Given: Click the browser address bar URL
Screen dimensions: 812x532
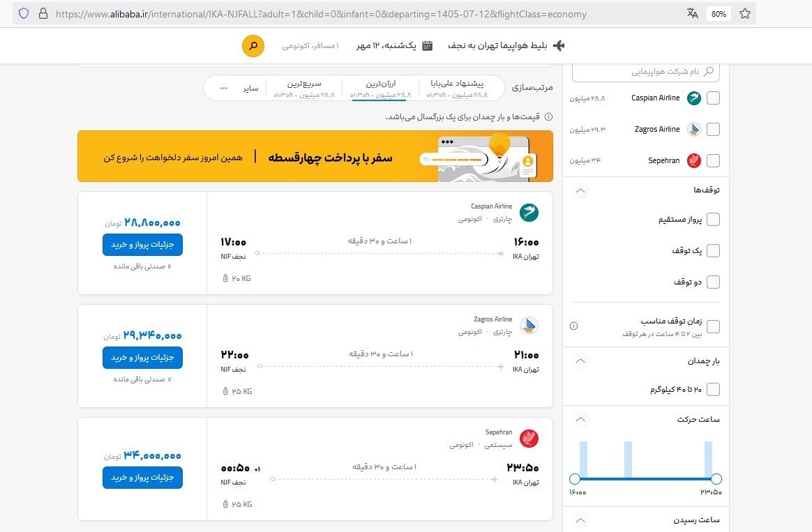Looking at the screenshot, I should [x=321, y=14].
